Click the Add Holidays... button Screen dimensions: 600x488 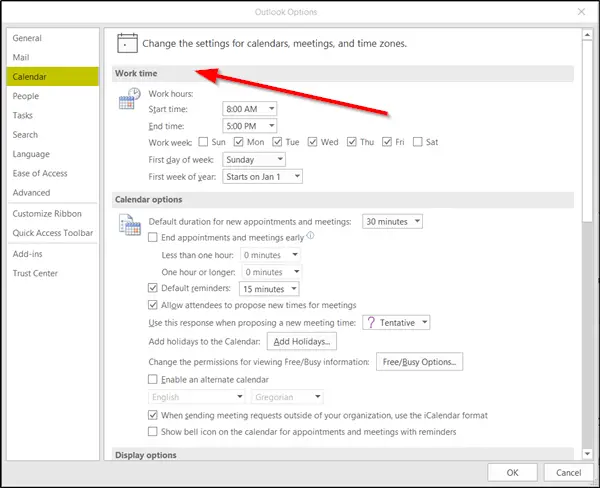(x=302, y=341)
